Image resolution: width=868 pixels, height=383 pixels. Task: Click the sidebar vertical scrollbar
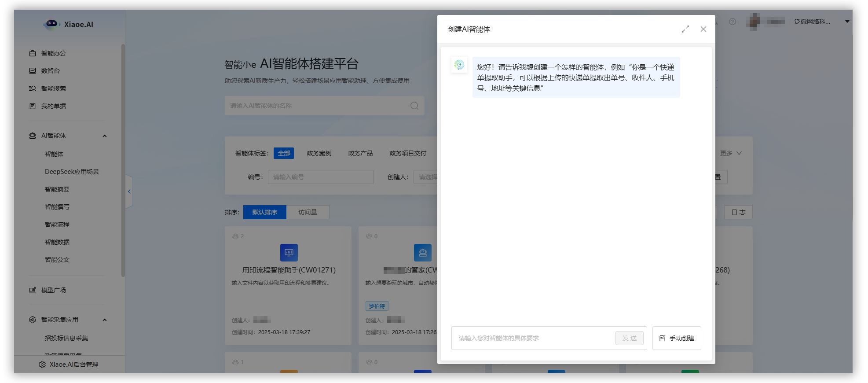(x=123, y=160)
